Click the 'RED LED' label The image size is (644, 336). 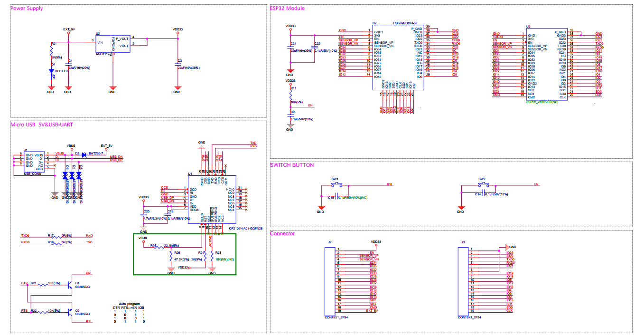62,71
